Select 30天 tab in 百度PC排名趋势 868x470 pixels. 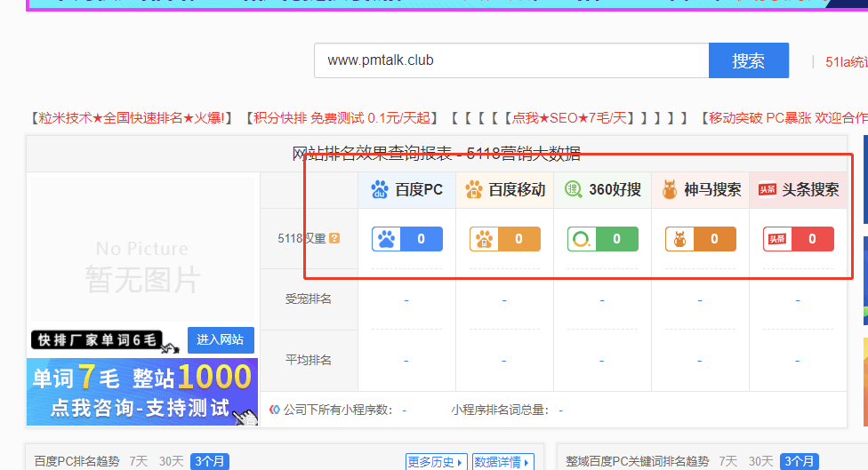coord(171,461)
